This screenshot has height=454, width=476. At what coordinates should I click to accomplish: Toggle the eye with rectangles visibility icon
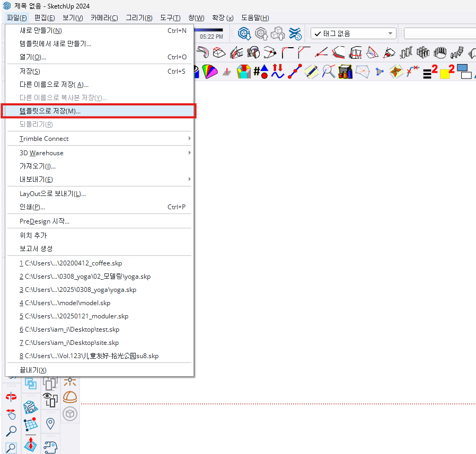point(50,400)
